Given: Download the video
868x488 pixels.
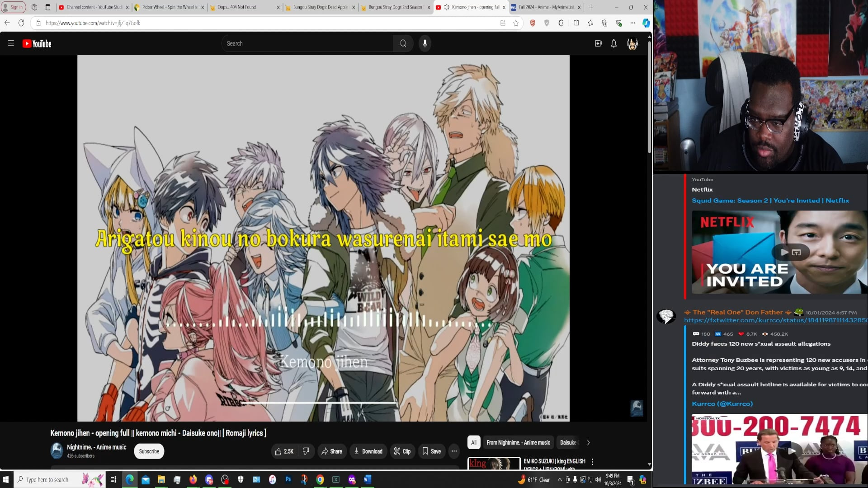Looking at the screenshot, I should (x=368, y=451).
